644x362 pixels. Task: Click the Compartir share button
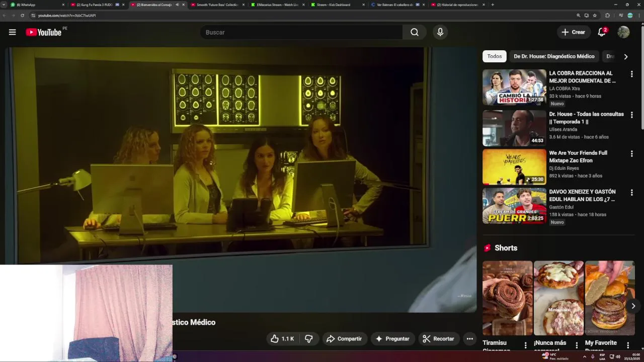coord(344,339)
